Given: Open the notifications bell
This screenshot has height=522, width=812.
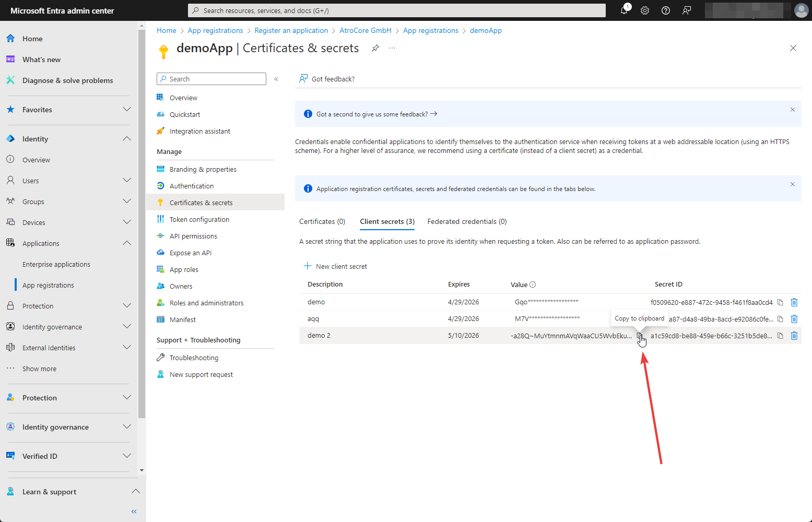Looking at the screenshot, I should pyautogui.click(x=624, y=10).
